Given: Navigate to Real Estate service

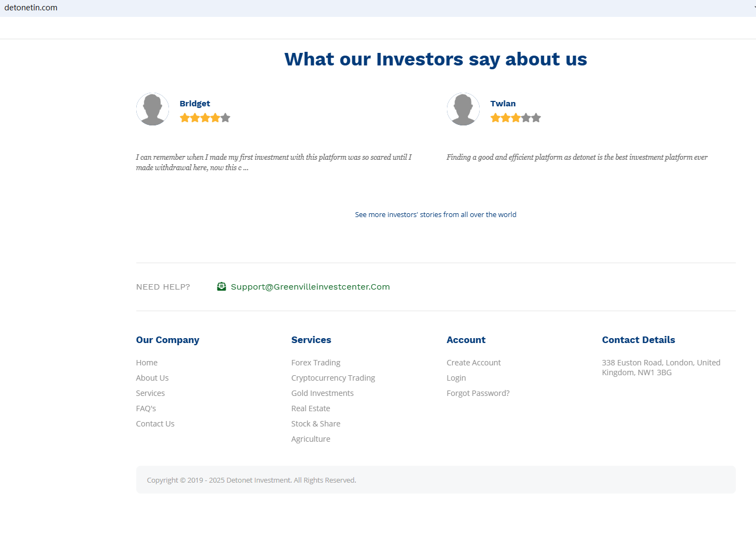Looking at the screenshot, I should pyautogui.click(x=311, y=408).
